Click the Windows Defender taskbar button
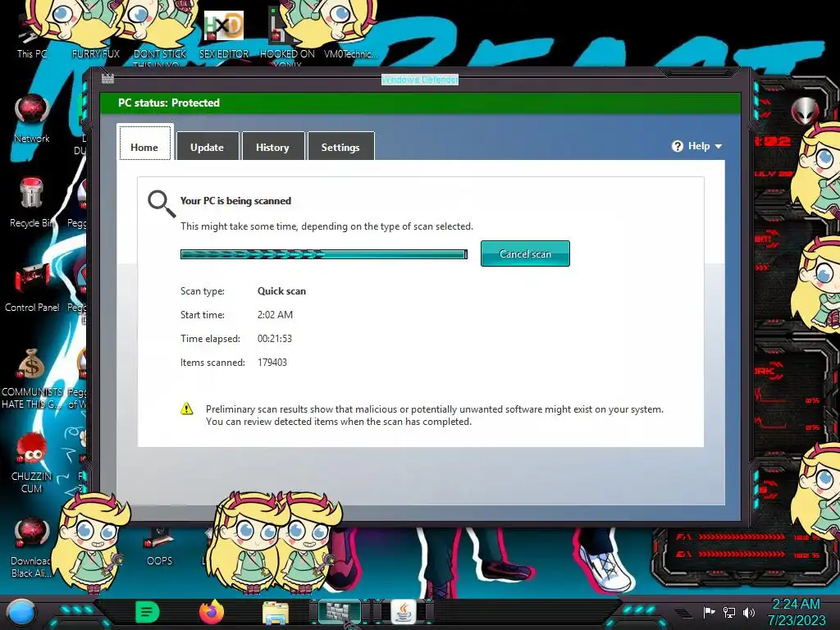The height and width of the screenshot is (630, 840). pyautogui.click(x=340, y=612)
